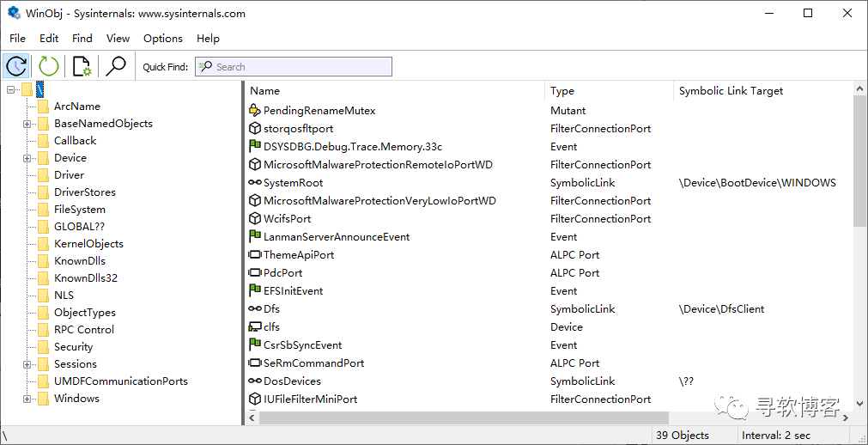Image resolution: width=868 pixels, height=445 pixels.
Task: Select the FileSystem tree folder
Action: point(80,210)
